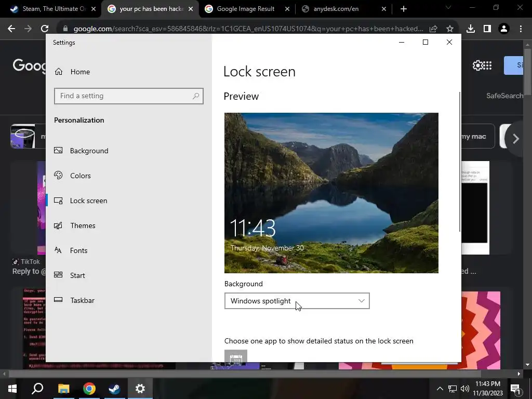This screenshot has width=532, height=399.
Task: Open network status tray icon
Action: coord(453,389)
